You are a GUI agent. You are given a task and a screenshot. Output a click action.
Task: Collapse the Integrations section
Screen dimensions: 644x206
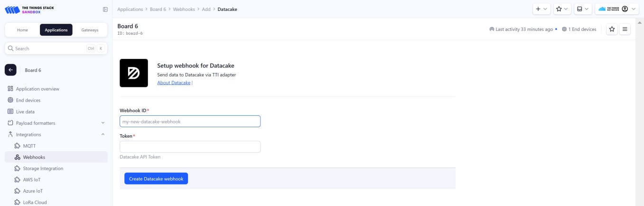tap(56, 134)
